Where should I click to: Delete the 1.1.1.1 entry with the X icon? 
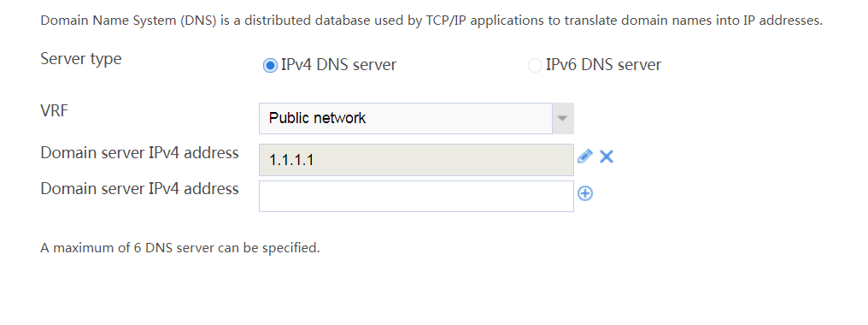[607, 157]
